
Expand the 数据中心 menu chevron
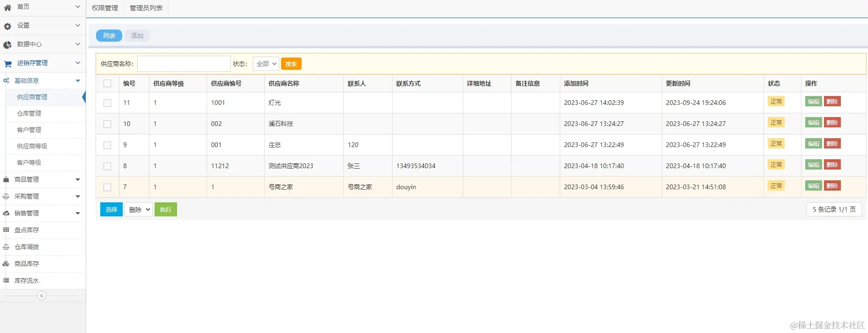(78, 44)
